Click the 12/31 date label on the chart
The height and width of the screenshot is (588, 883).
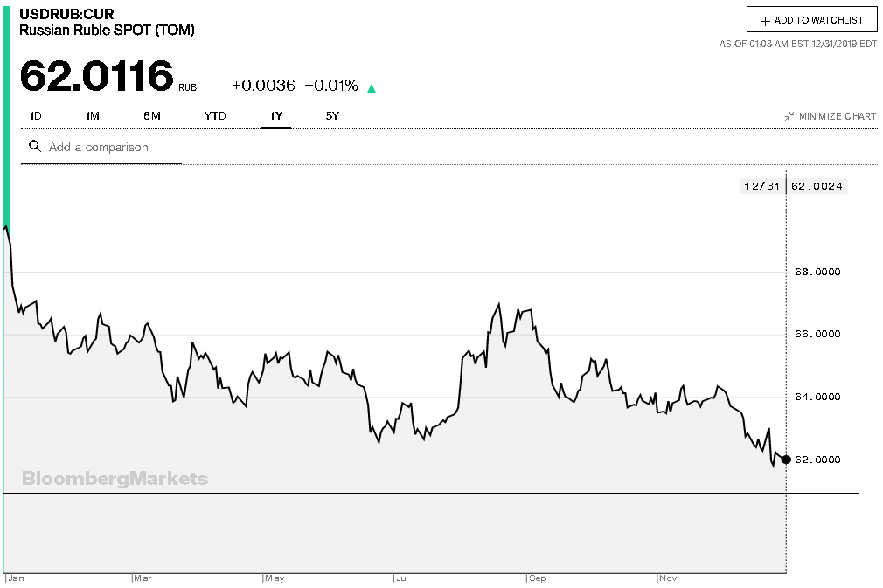tap(761, 186)
